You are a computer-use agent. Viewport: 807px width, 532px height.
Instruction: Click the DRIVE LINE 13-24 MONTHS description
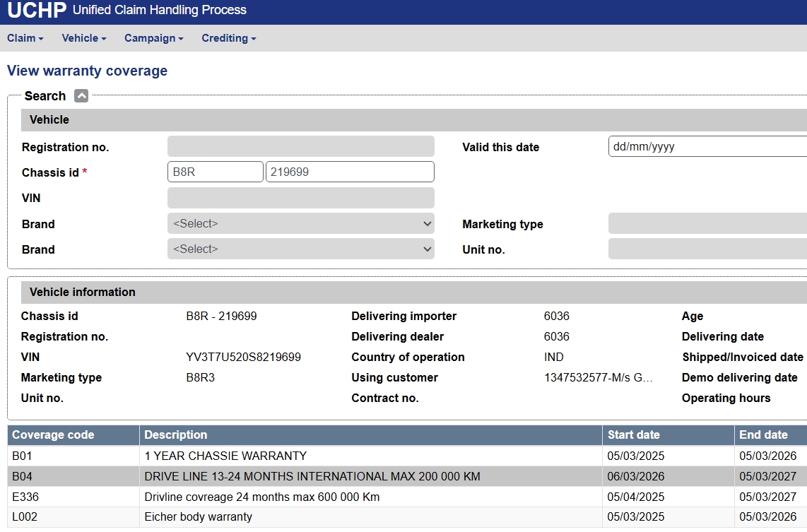(x=312, y=476)
